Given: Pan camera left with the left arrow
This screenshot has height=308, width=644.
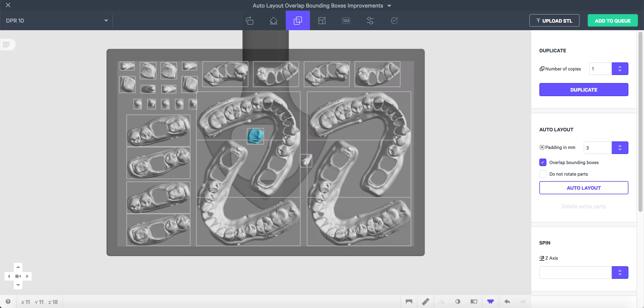Looking at the screenshot, I should (x=9, y=276).
